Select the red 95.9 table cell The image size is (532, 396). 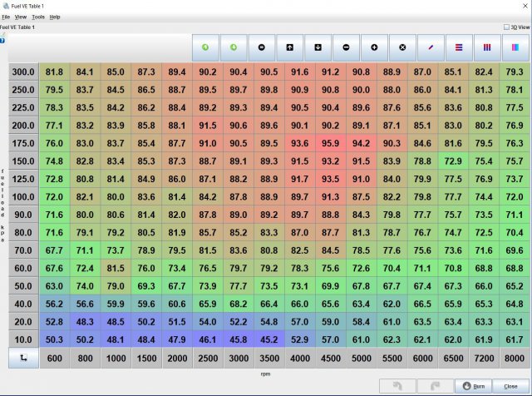[x=331, y=143]
